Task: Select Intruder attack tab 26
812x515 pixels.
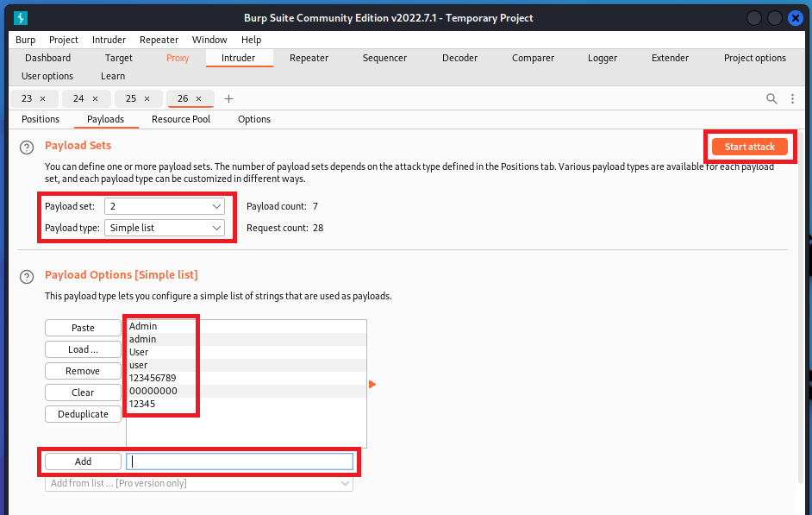Action: 183,98
